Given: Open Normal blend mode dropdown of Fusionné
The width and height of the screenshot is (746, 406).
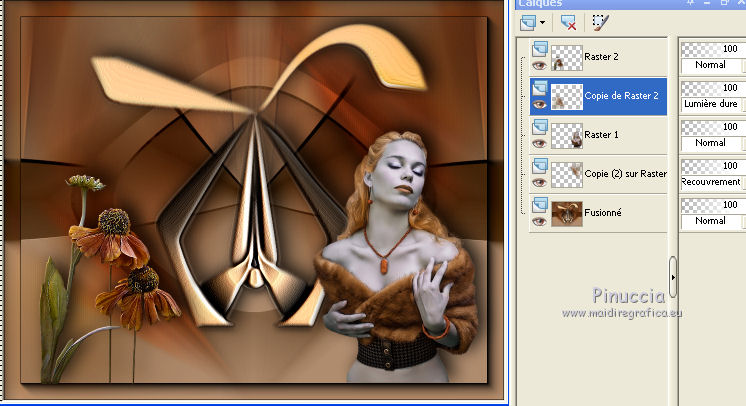Looking at the screenshot, I should [x=712, y=221].
